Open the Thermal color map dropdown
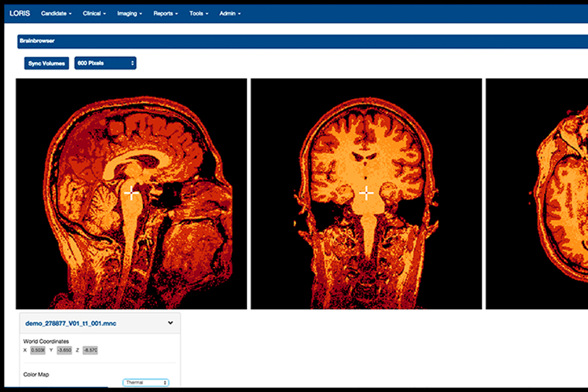Screen dimensions: 588x392 146,382
